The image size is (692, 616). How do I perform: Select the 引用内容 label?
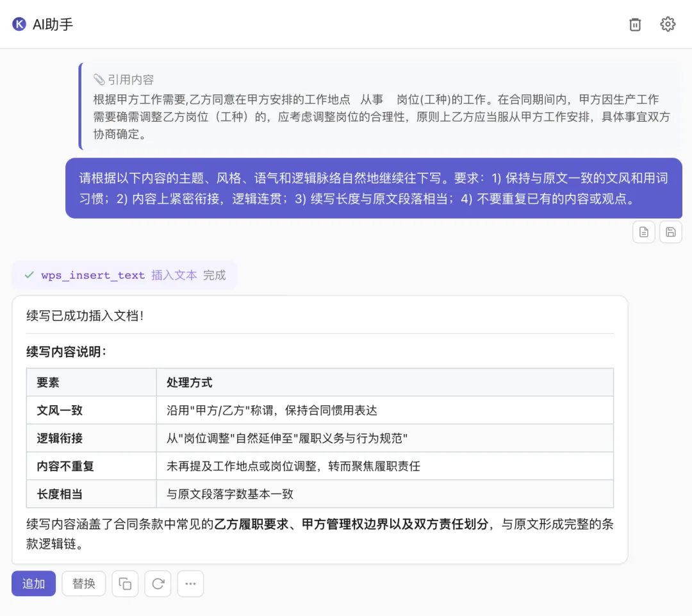(x=131, y=79)
